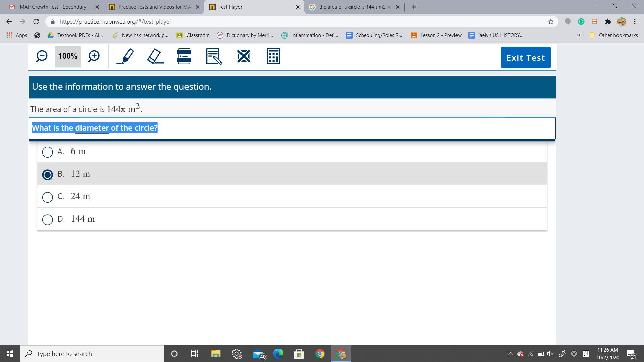
Task: Click the Exit Test button
Action: [526, 58]
